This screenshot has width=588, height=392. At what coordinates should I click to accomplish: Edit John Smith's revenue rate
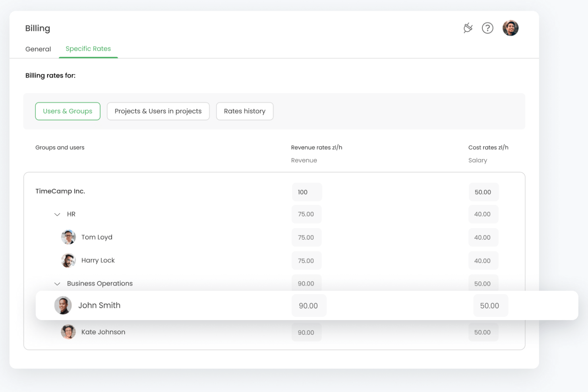tap(309, 306)
